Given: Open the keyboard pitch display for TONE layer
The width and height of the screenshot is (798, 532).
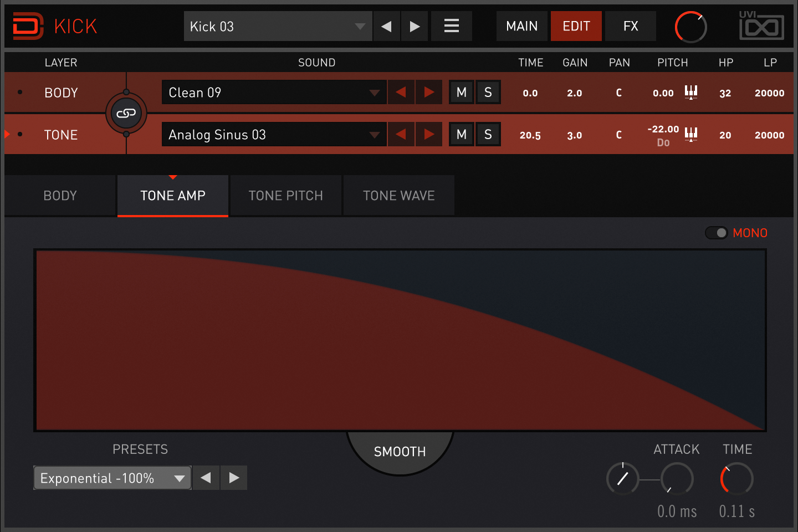Looking at the screenshot, I should tap(690, 134).
